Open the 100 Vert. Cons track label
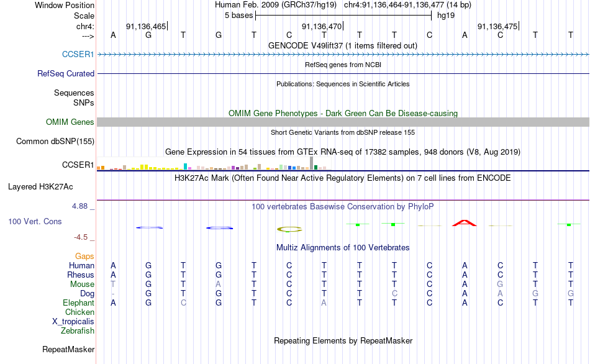 pyautogui.click(x=35, y=221)
